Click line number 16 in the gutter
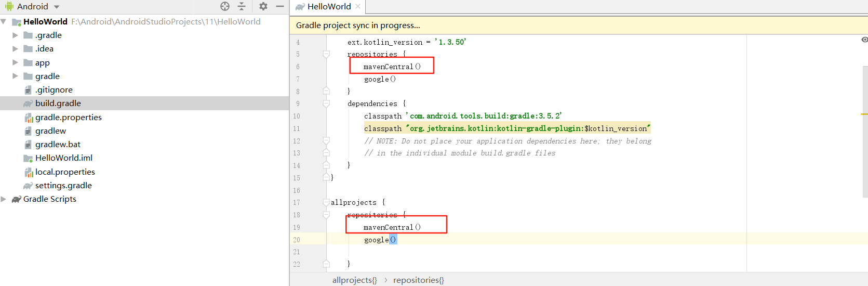This screenshot has width=868, height=286. [297, 190]
